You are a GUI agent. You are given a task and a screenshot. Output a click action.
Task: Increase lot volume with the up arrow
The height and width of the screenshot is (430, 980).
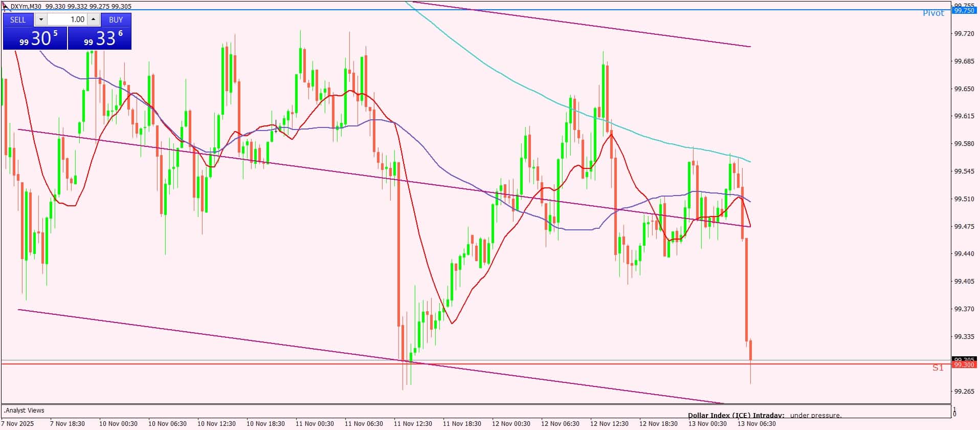pos(93,19)
